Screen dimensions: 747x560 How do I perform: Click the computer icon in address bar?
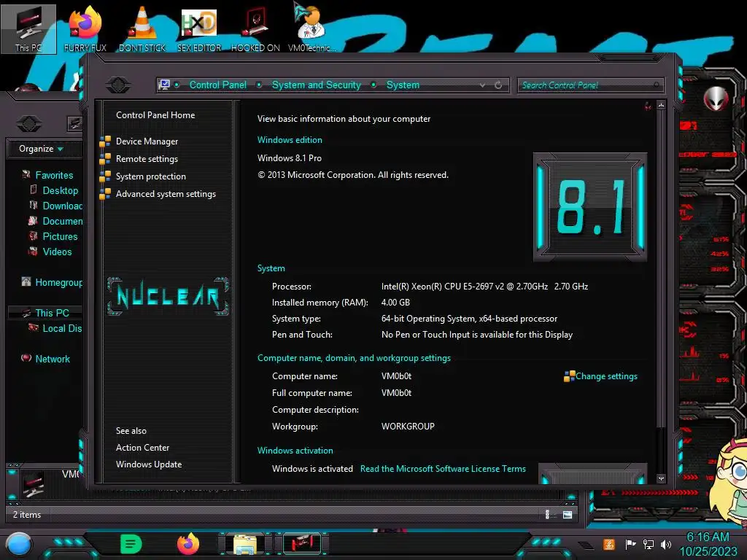164,85
